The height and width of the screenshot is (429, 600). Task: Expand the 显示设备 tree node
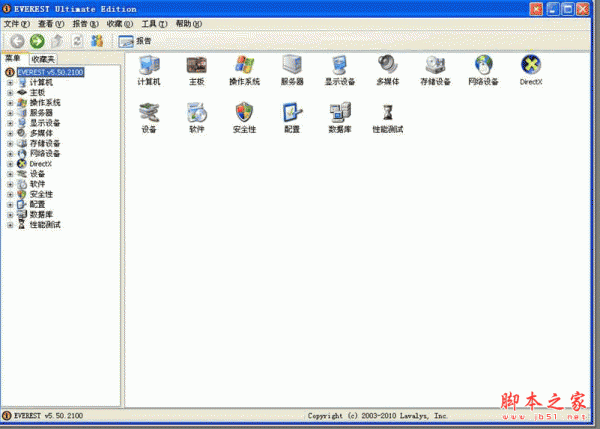10,123
